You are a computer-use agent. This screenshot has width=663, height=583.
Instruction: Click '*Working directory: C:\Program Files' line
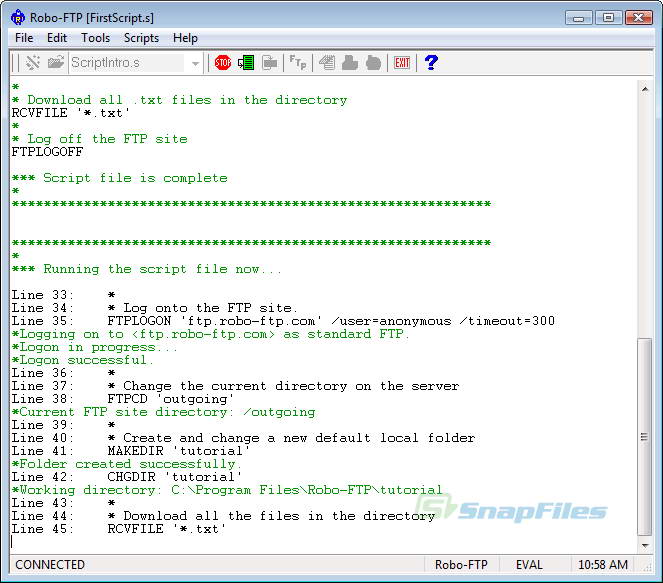pos(227,490)
